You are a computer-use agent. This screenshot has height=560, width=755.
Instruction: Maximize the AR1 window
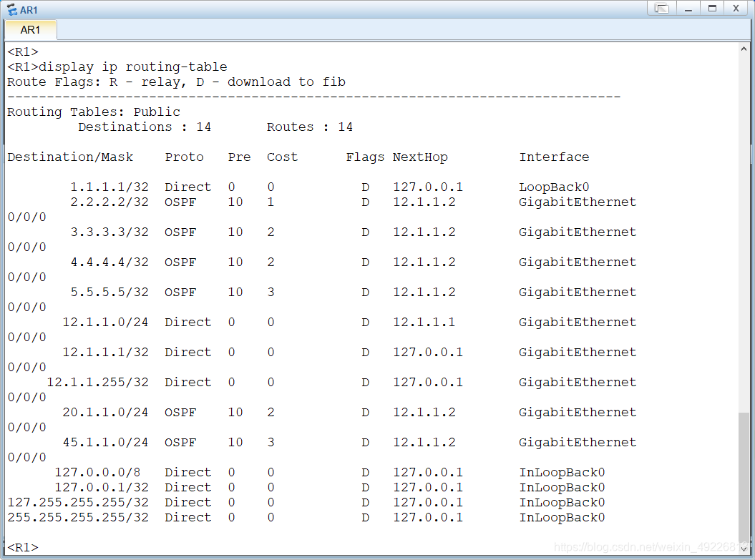[713, 8]
